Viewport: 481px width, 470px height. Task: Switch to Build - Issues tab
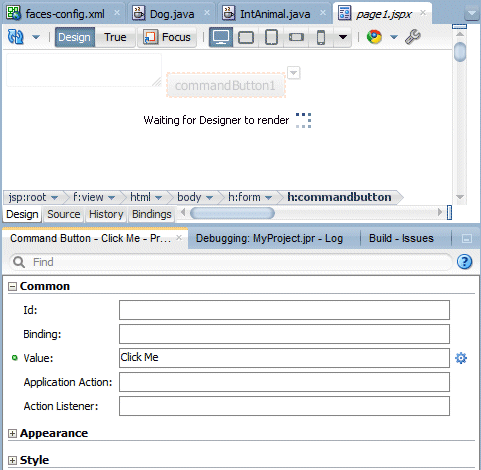point(401,238)
